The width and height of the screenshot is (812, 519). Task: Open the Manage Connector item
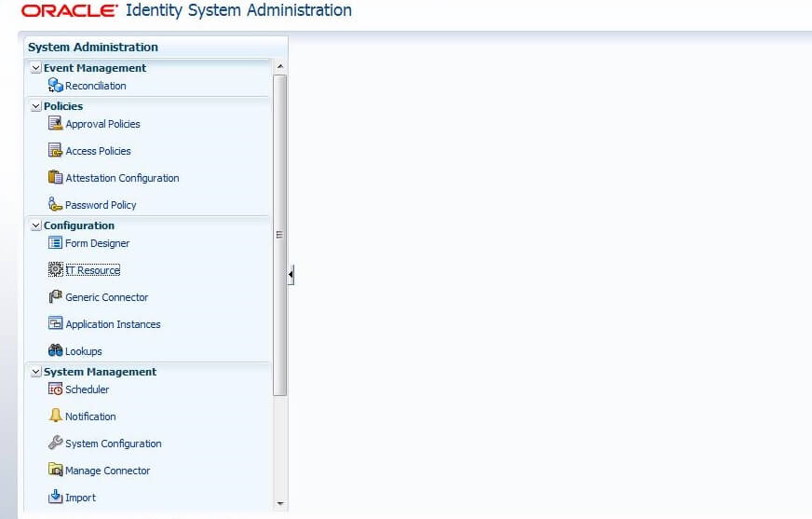107,471
